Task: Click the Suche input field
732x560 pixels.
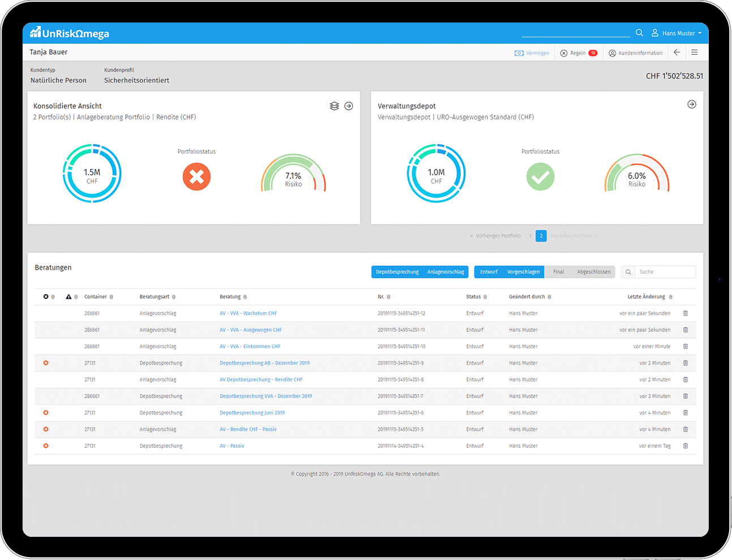Action: click(666, 272)
